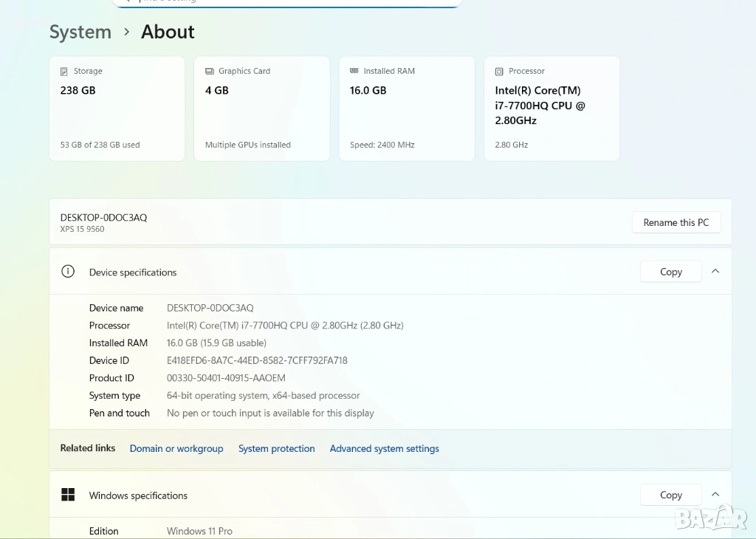Copy the Windows specifications
The height and width of the screenshot is (539, 756).
[670, 495]
